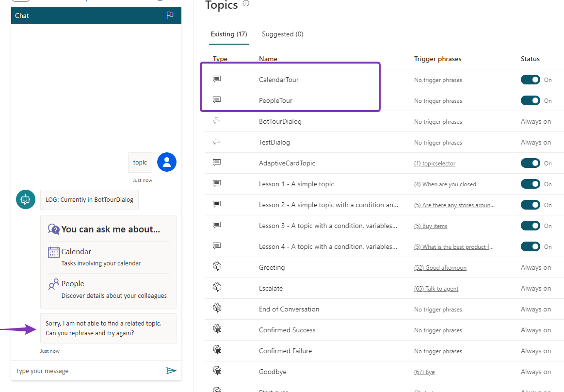Click the system topic icon for Goodbye

click(x=217, y=371)
